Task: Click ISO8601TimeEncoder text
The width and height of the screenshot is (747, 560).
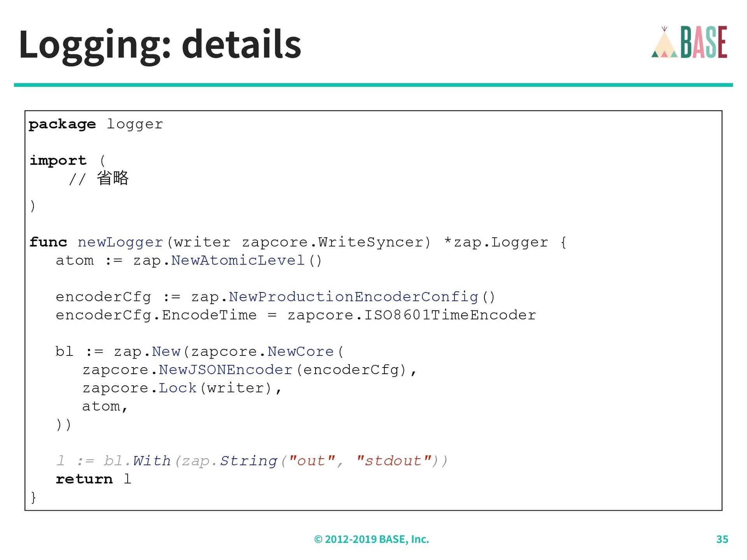Action: [450, 315]
